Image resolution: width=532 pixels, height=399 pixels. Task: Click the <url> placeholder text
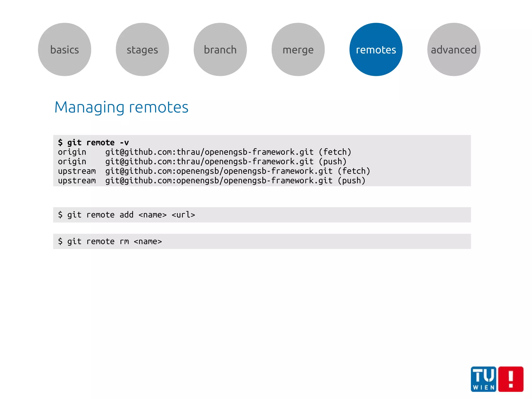tap(183, 215)
